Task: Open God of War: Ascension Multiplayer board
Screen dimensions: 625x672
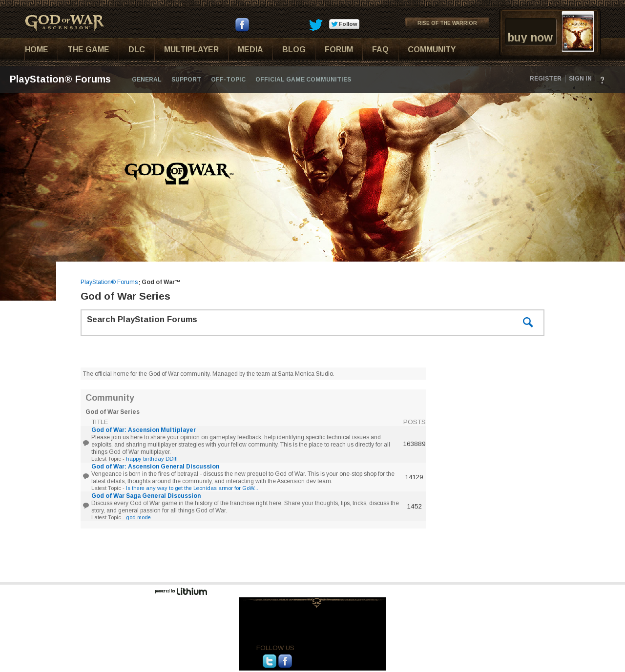Action: 144,430
